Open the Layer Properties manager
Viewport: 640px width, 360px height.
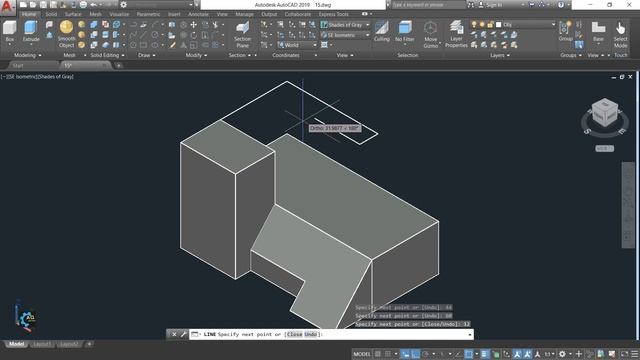click(456, 34)
